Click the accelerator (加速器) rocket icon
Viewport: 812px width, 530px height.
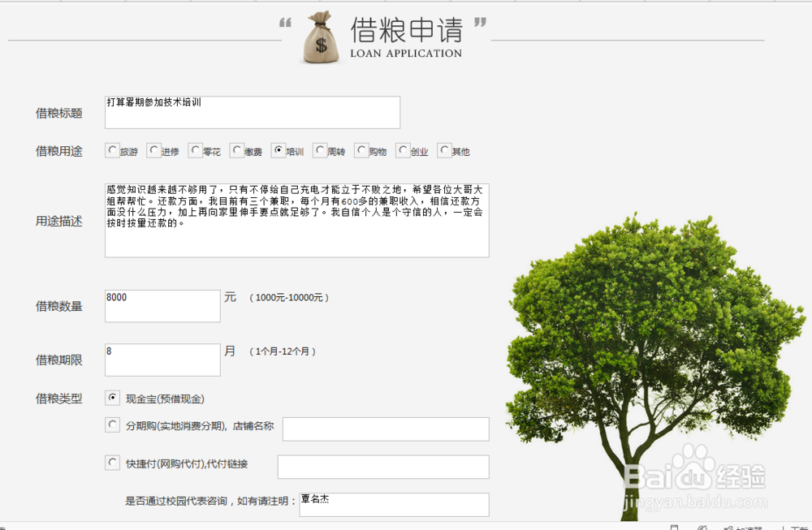click(728, 528)
